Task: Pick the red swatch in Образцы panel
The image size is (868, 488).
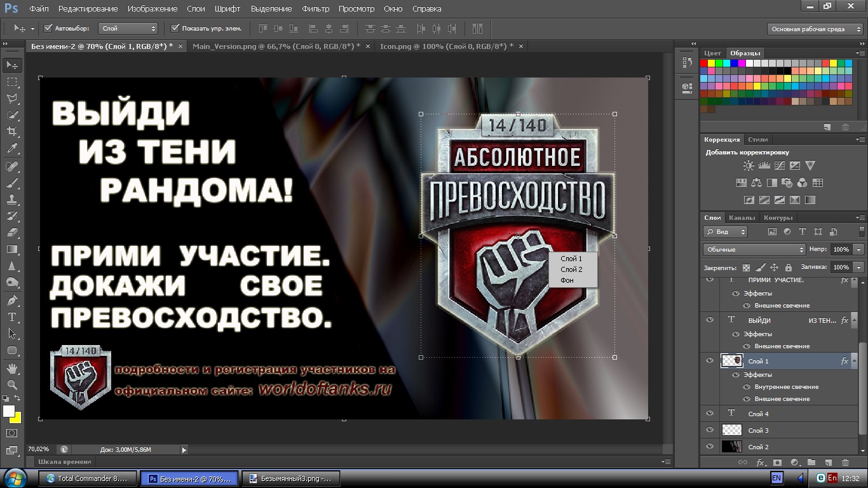Action: [x=703, y=64]
